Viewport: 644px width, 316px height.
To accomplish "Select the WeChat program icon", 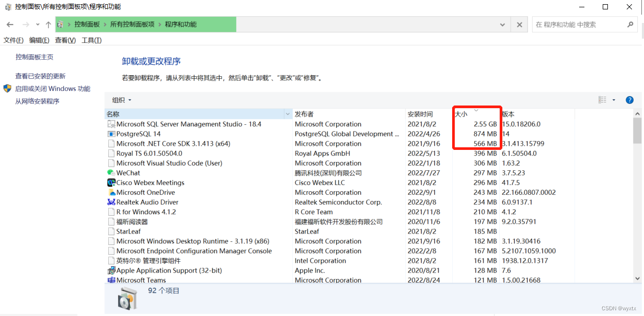I will 111,173.
